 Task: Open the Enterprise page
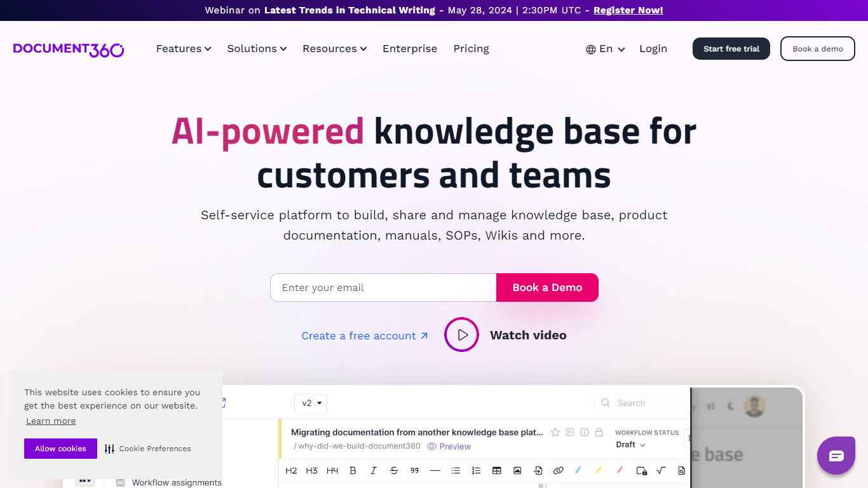pyautogui.click(x=410, y=49)
